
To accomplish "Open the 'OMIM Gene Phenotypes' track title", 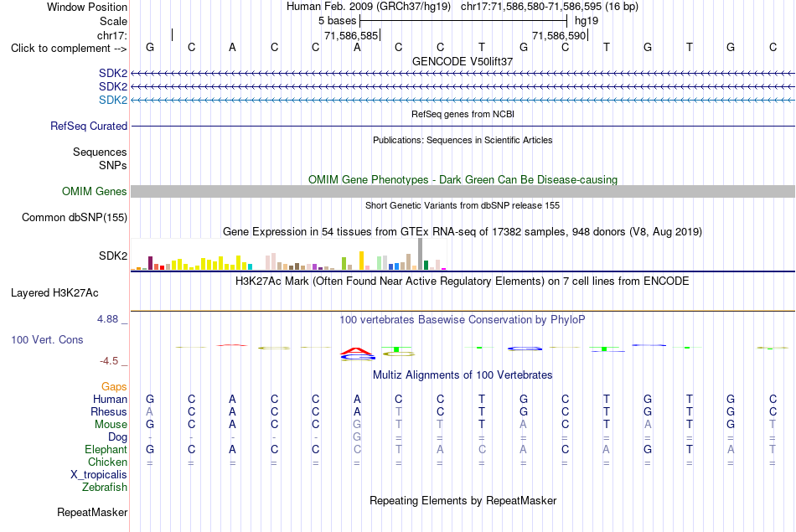I will [x=463, y=179].
